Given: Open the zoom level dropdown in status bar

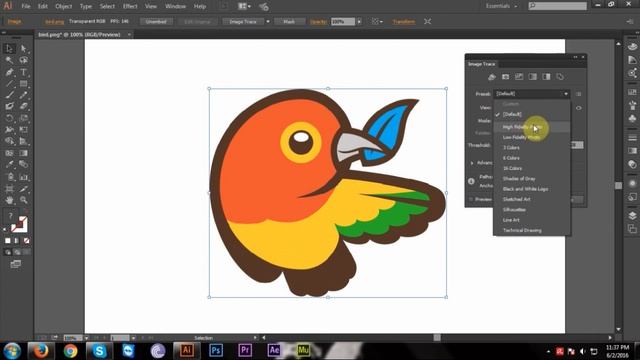Looking at the screenshot, I should [x=86, y=338].
